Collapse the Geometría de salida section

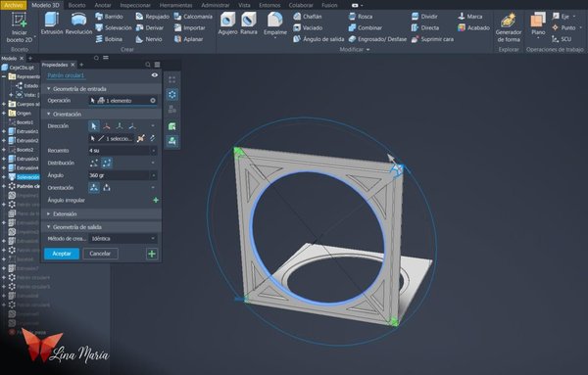coord(49,227)
